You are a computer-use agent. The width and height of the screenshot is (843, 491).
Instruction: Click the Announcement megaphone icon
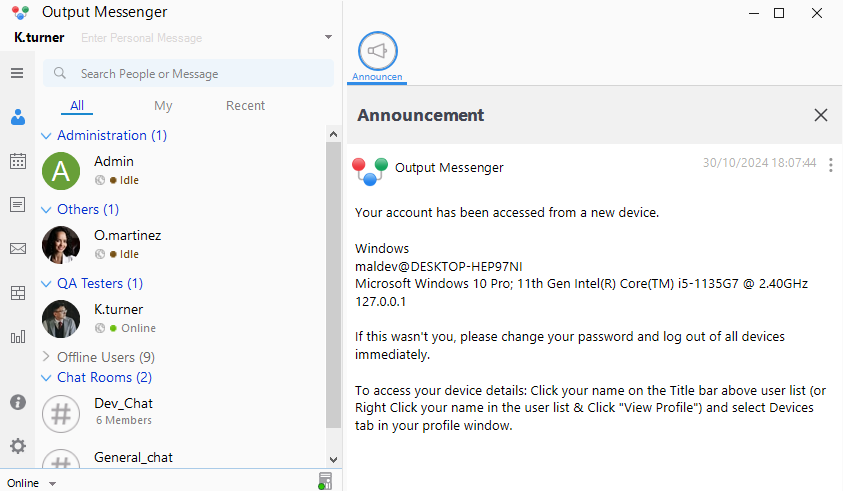pyautogui.click(x=377, y=51)
